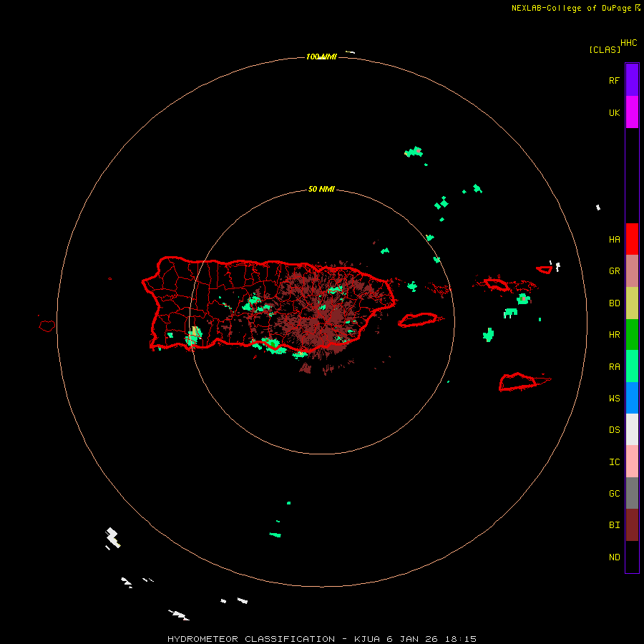Click the RA legend label

tap(614, 367)
